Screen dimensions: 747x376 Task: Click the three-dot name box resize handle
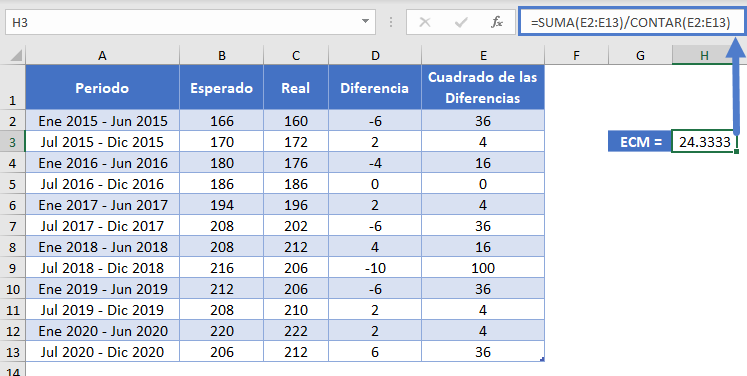[391, 22]
